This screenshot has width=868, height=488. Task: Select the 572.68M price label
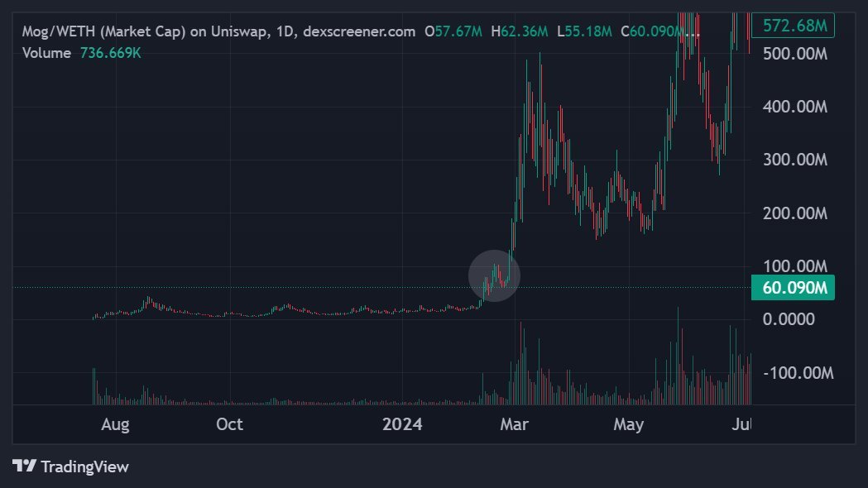click(793, 26)
